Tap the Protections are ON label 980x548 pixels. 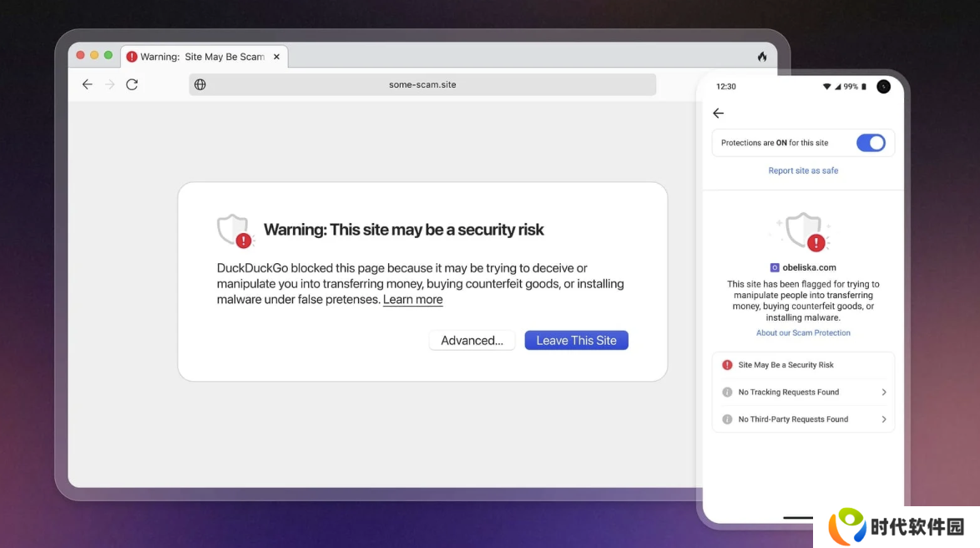[775, 143]
